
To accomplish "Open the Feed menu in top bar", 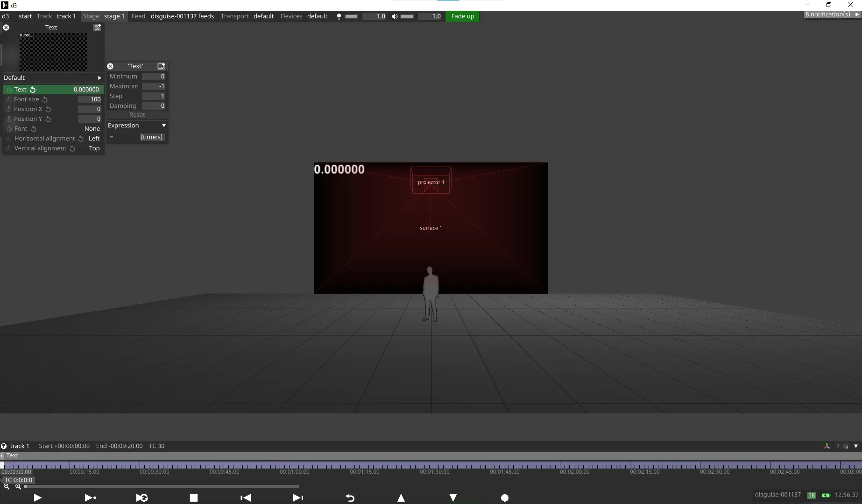I will tap(138, 16).
